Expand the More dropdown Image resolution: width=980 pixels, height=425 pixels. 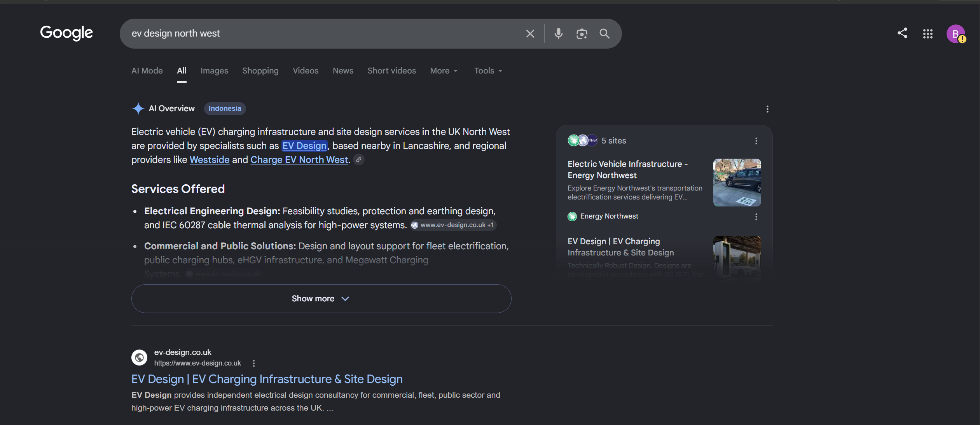point(444,71)
